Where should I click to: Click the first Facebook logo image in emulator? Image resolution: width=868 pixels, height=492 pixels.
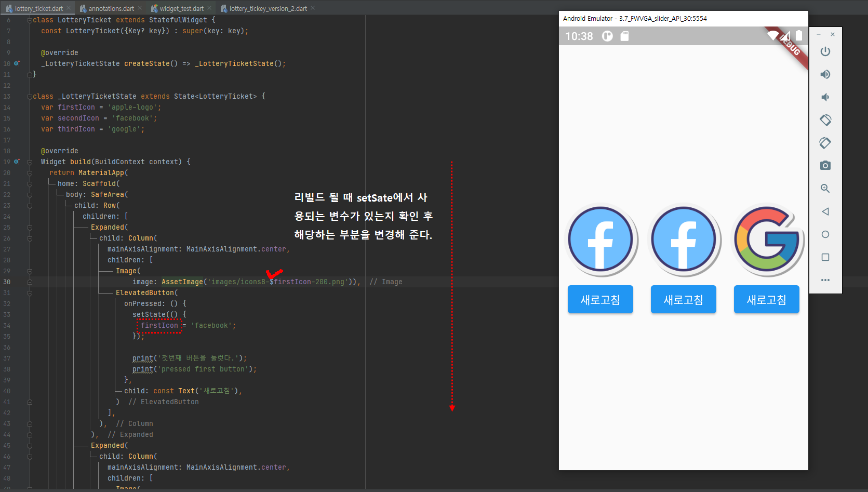[x=600, y=240]
